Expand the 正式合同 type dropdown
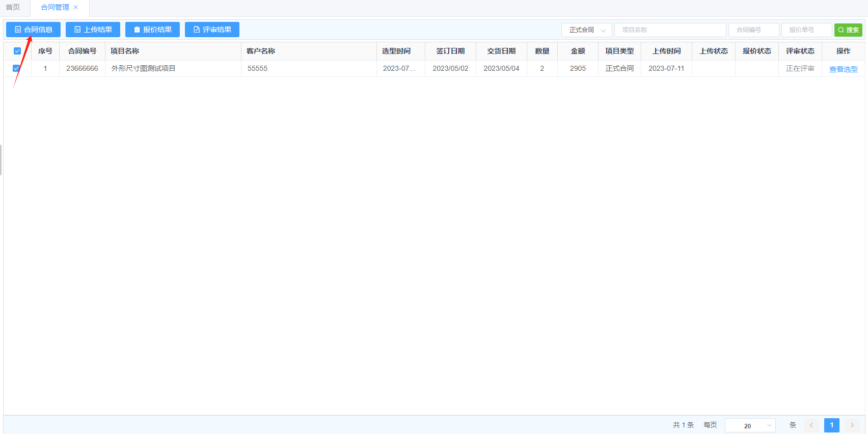The width and height of the screenshot is (868, 434). pyautogui.click(x=586, y=30)
